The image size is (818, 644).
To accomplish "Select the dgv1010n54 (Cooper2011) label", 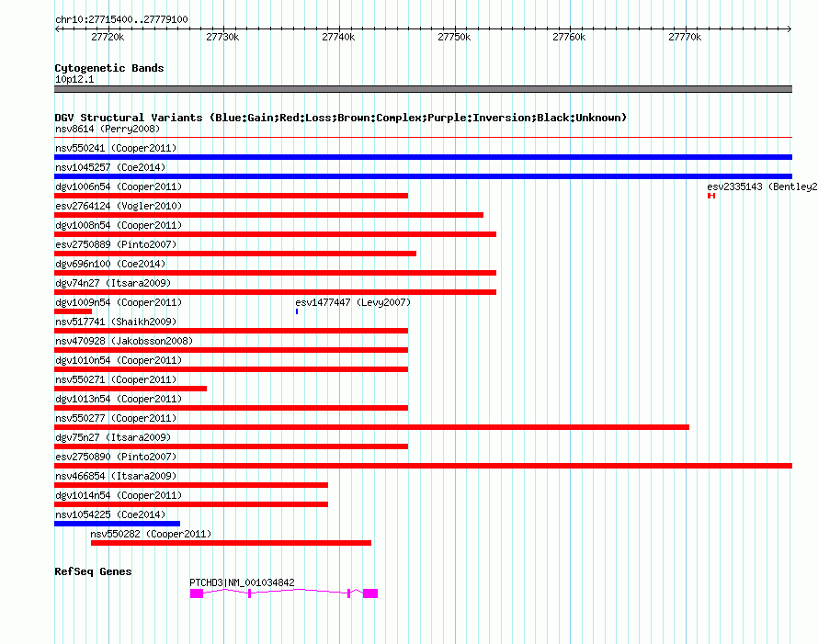I will click(x=119, y=360).
